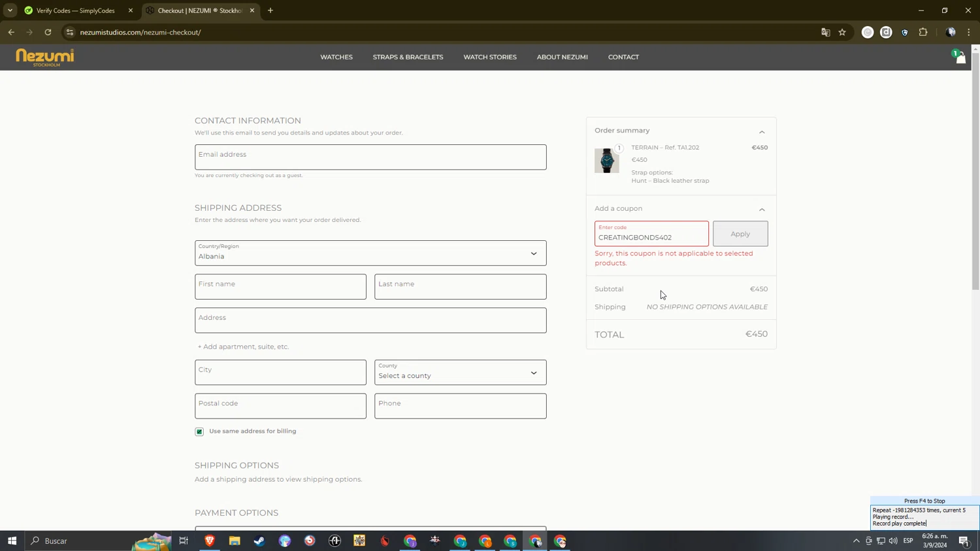Edit the coupon code CREATINGBONDS402 field
The image size is (980, 551).
(x=651, y=234)
